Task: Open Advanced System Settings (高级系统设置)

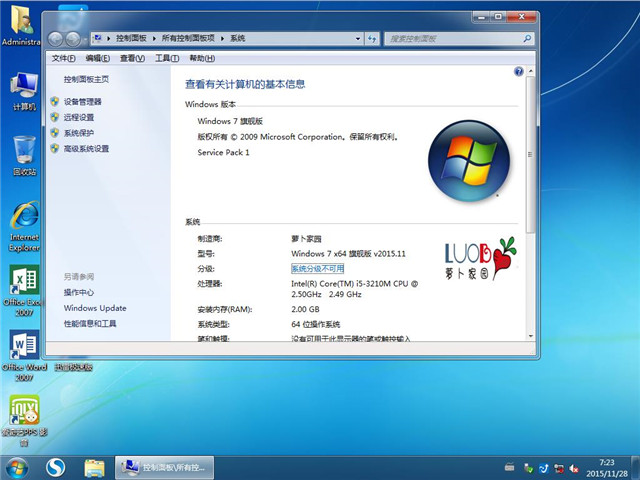Action: tap(86, 149)
